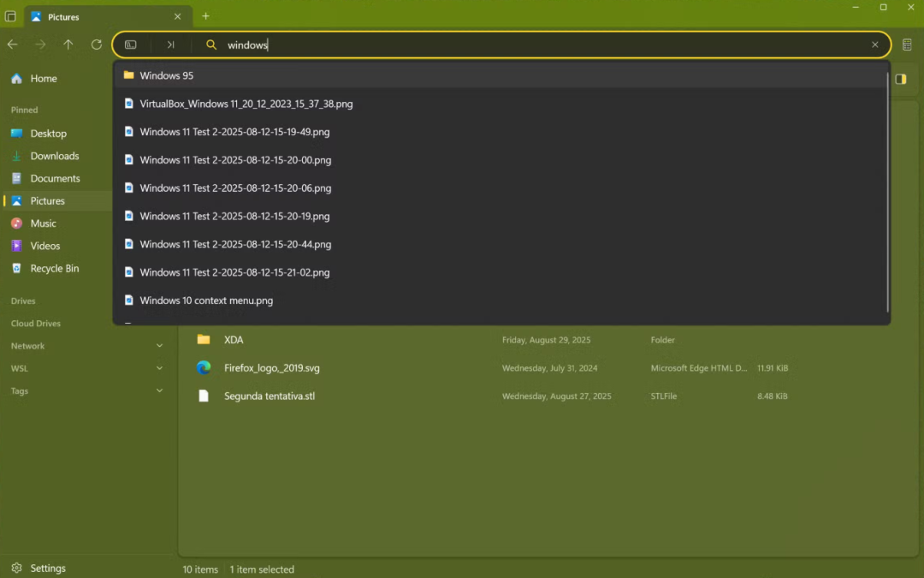Choose suggestion ending 15-20-00.png
924x578 pixels.
tap(500, 160)
